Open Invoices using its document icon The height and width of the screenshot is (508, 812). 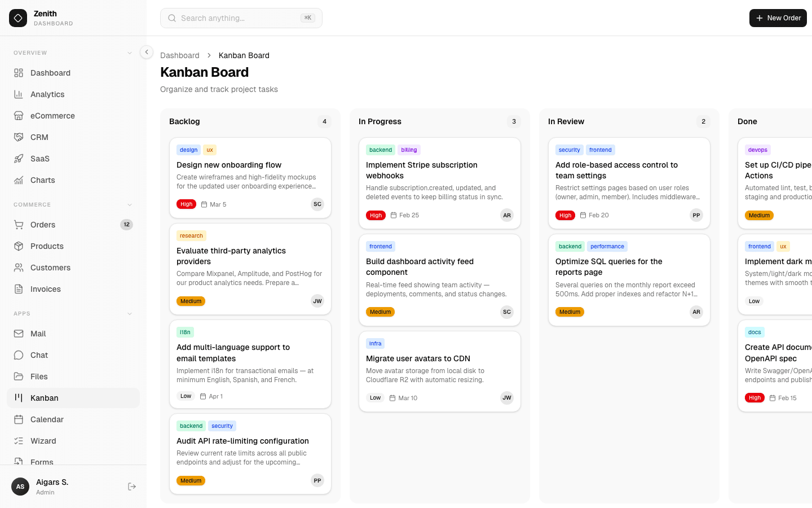point(19,289)
